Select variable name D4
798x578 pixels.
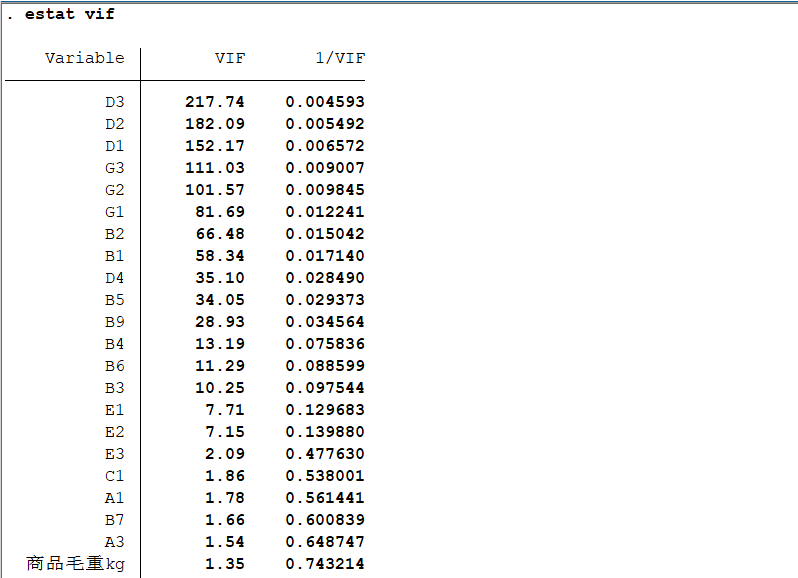point(115,278)
